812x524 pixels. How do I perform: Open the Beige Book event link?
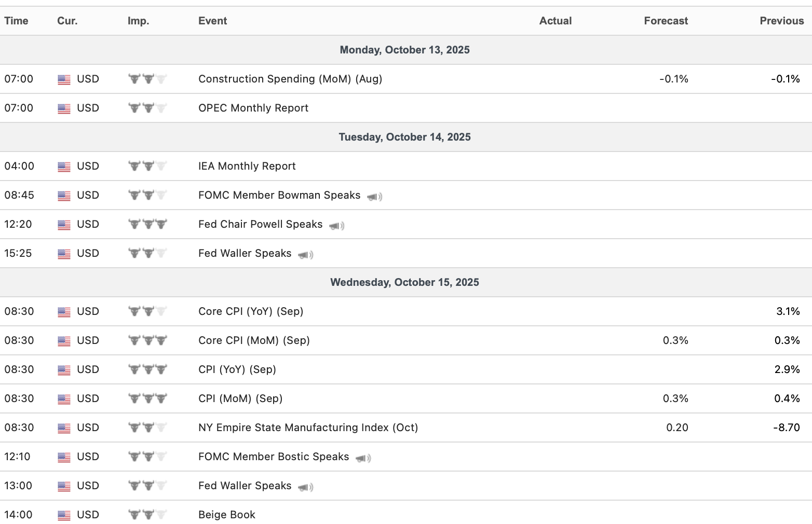tap(226, 515)
